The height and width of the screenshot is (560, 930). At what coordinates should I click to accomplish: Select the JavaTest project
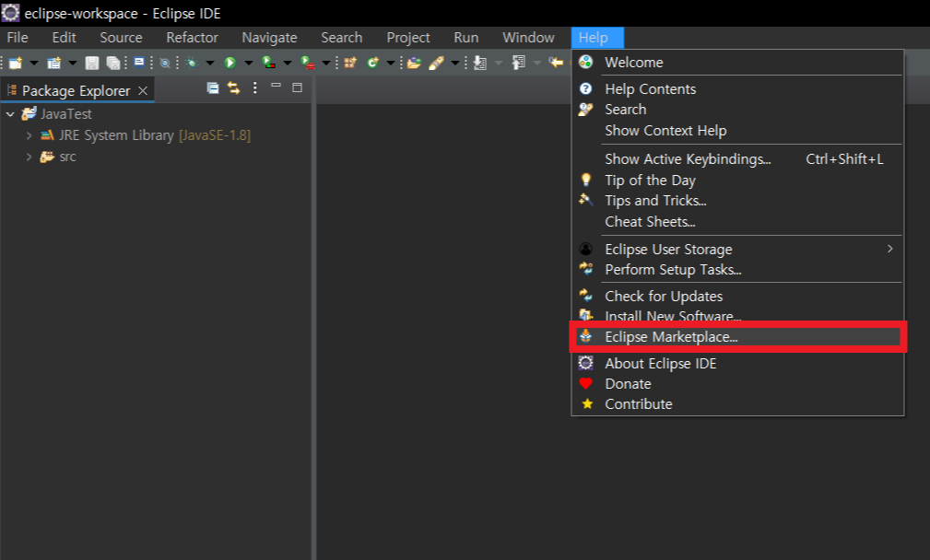click(65, 114)
